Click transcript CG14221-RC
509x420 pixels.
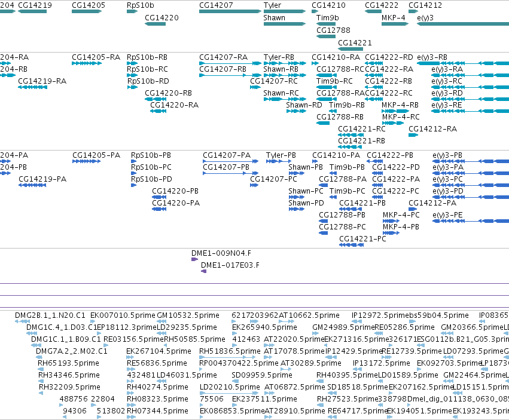pos(362,129)
